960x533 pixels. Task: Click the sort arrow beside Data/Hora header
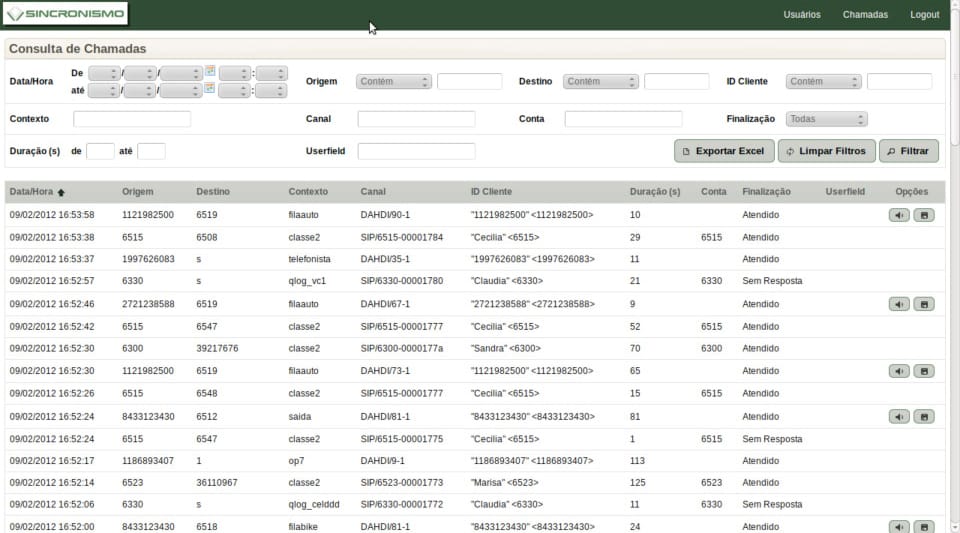[61, 192]
